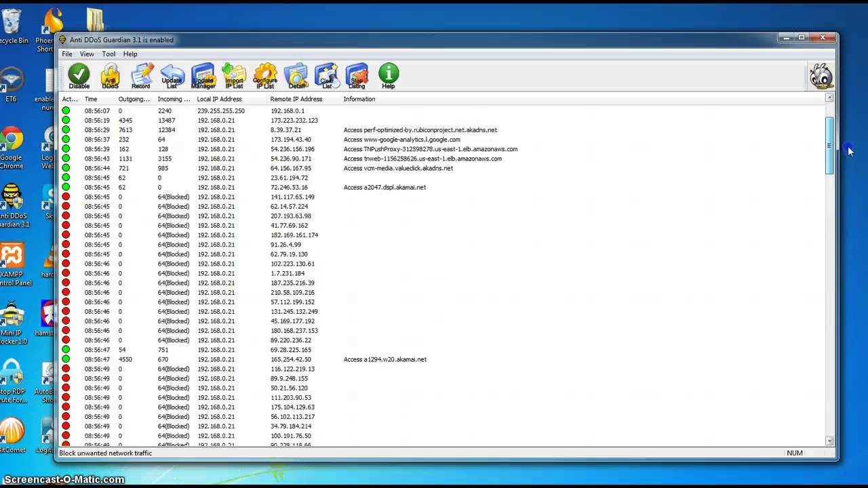The height and width of the screenshot is (488, 868).
Task: Click the scrollbar down arrow
Action: tap(829, 441)
